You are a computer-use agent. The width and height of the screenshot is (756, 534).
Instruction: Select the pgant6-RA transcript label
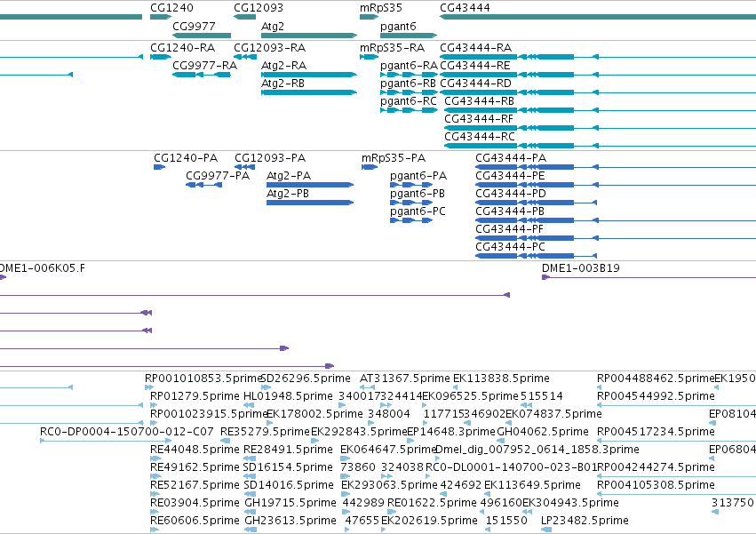click(409, 66)
